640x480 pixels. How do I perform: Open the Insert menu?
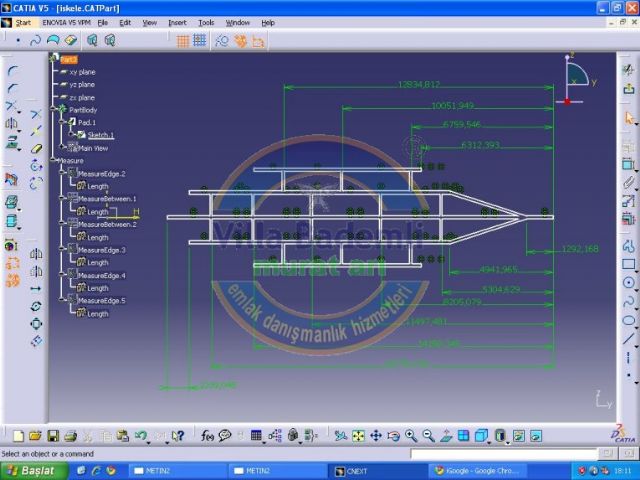pyautogui.click(x=177, y=22)
